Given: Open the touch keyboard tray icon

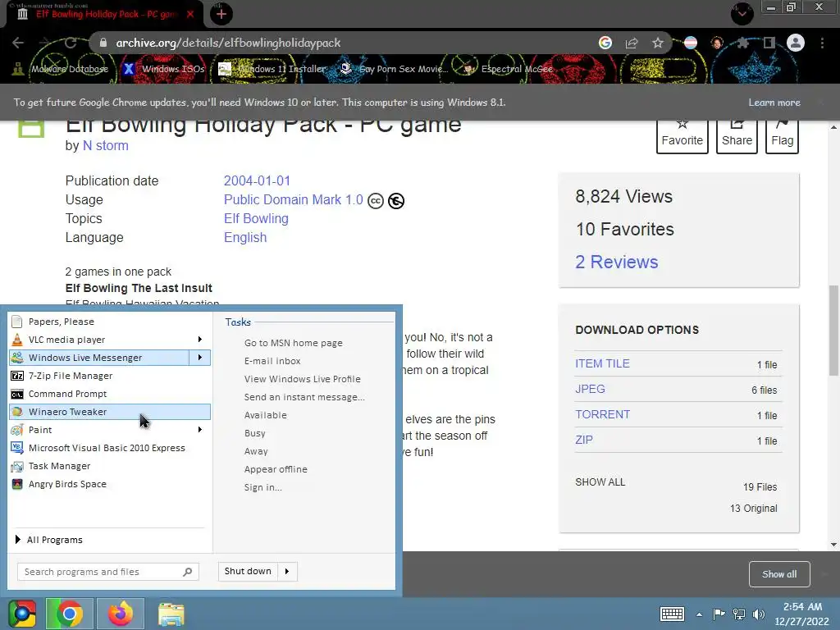Looking at the screenshot, I should [x=672, y=614].
